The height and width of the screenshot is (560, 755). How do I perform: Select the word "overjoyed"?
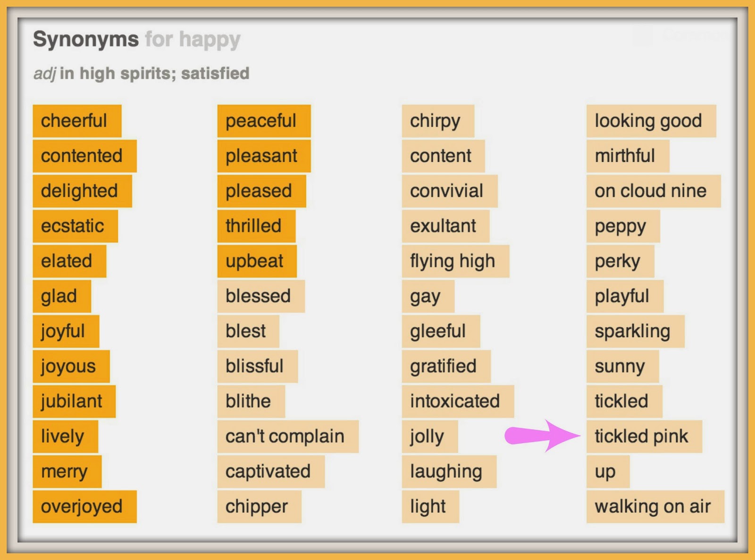click(84, 506)
